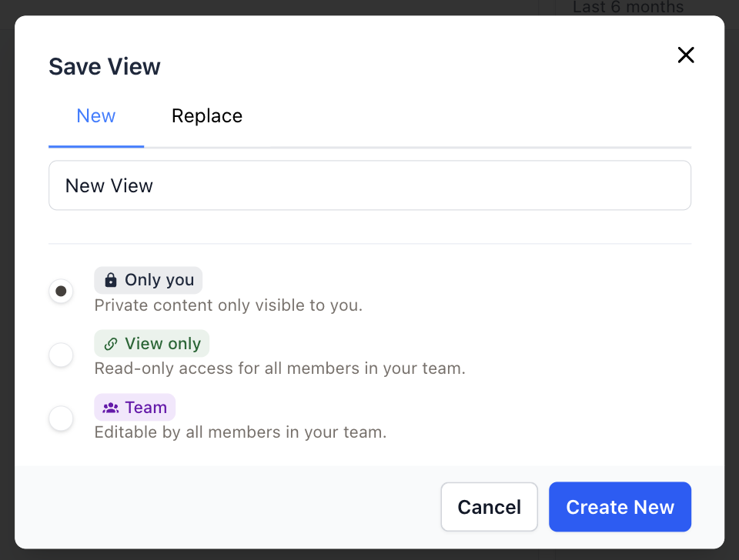Click the Create New button
Screen dimensions: 739x560
(x=620, y=507)
